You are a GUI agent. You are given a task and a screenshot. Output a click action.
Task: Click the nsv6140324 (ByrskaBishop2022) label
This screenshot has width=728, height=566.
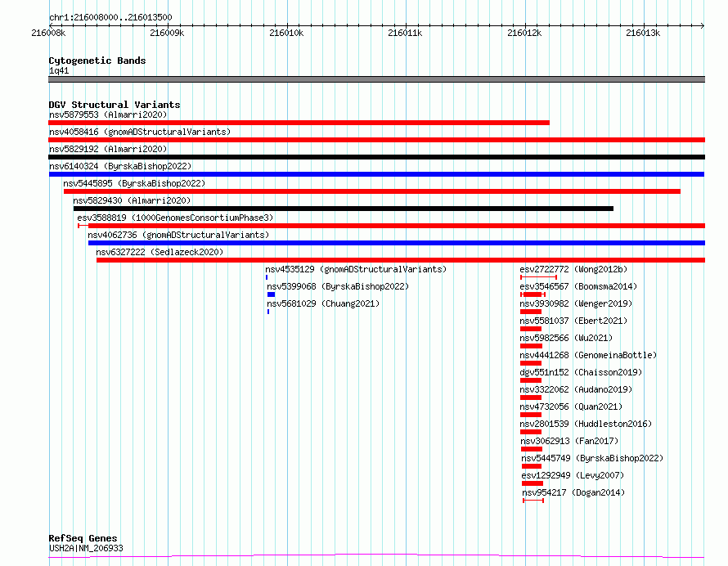120,166
